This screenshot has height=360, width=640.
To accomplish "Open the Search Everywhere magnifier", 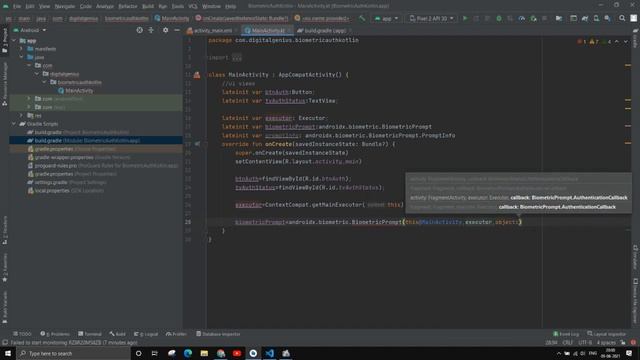I will coord(622,18).
